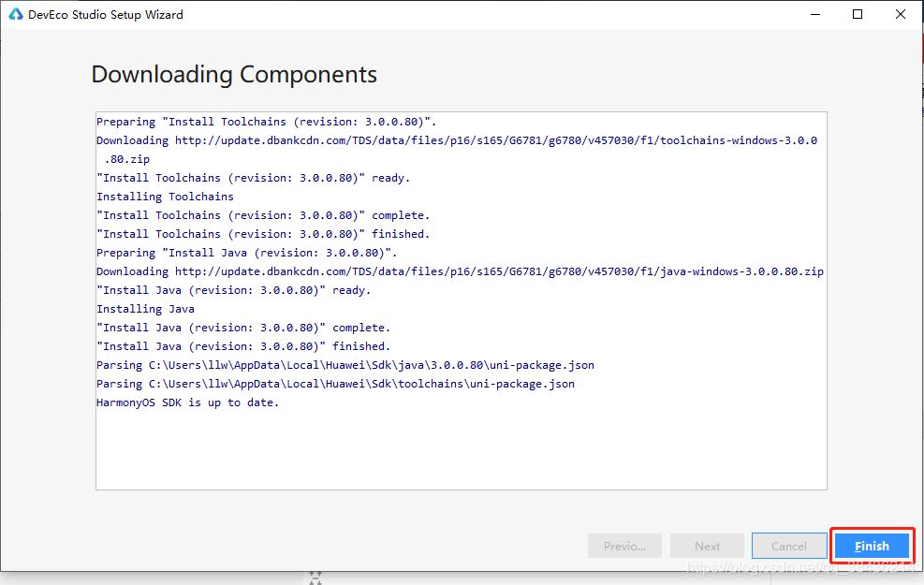Click the "DevEco Studio Setup Wizard" title text
The image size is (924, 585).
click(106, 15)
